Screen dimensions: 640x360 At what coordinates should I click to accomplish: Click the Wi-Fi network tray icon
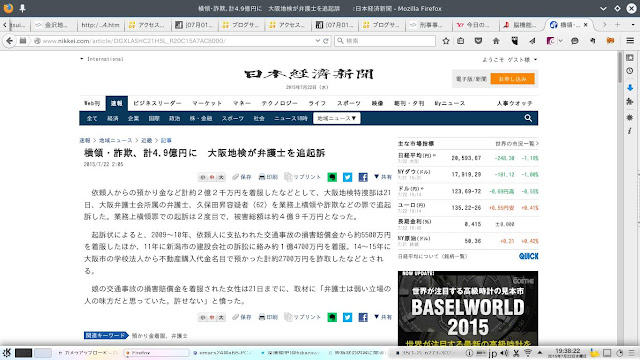528,353
